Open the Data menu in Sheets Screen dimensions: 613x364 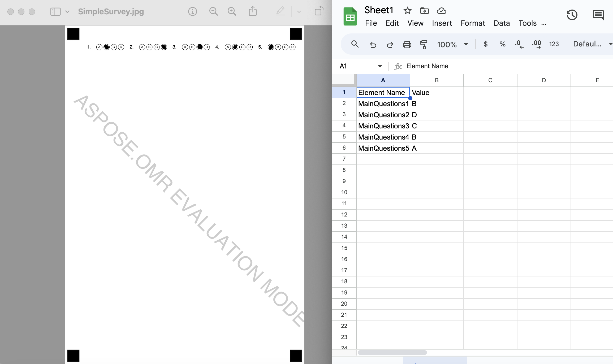pos(502,23)
